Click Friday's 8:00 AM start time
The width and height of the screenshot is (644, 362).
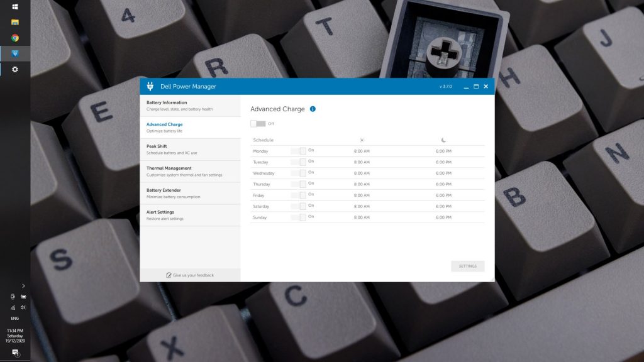362,195
